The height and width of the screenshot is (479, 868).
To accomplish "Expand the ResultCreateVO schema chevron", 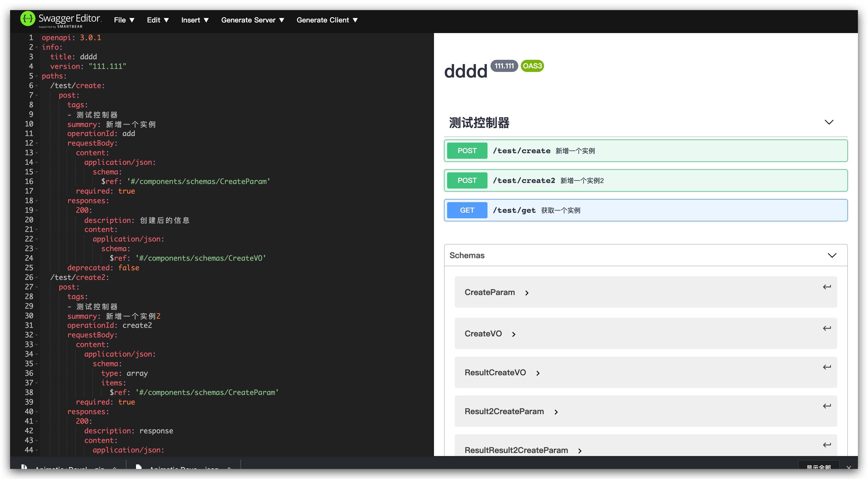I will pyautogui.click(x=538, y=373).
